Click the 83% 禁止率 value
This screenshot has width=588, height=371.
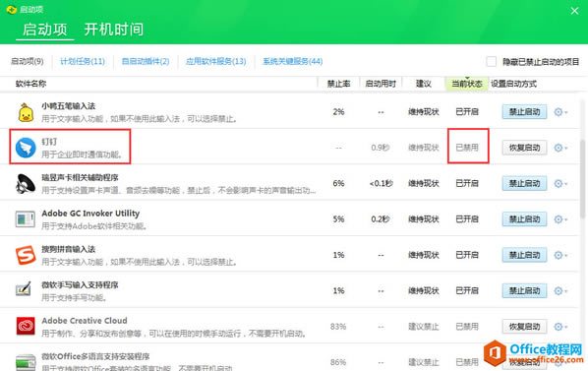[x=338, y=327]
